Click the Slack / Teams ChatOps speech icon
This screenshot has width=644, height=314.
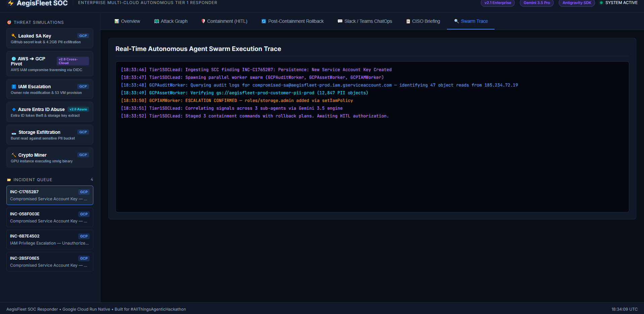340,21
